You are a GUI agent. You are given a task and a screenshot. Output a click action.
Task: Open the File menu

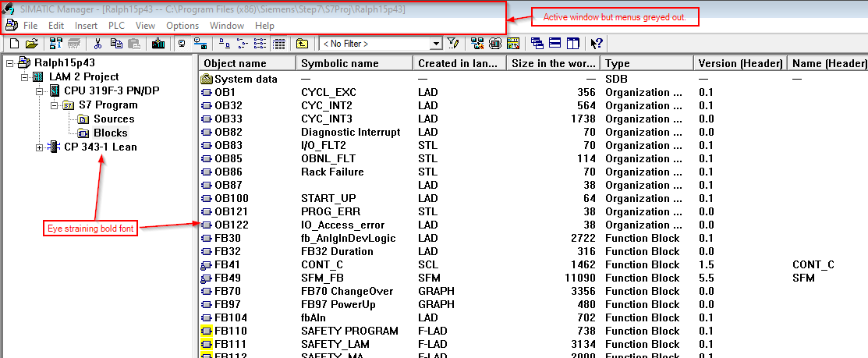[x=30, y=26]
